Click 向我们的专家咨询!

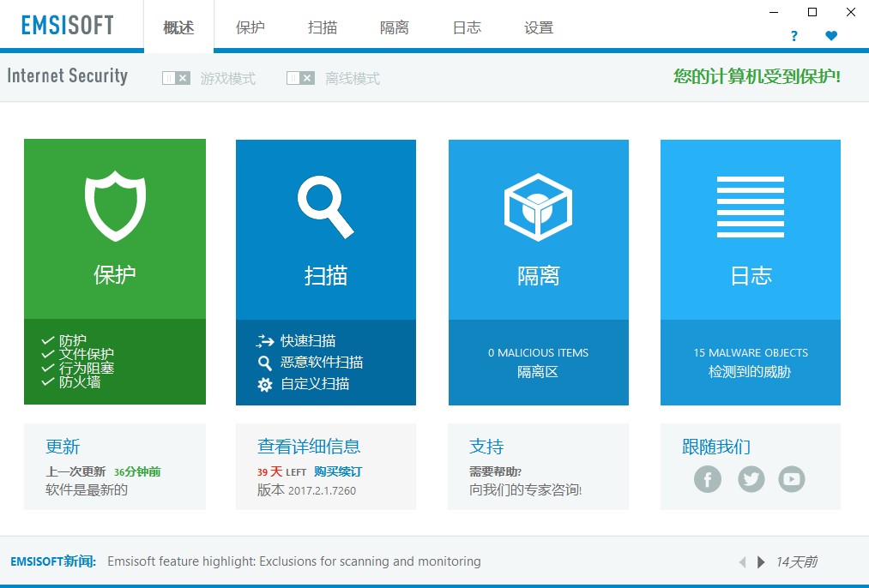click(525, 490)
